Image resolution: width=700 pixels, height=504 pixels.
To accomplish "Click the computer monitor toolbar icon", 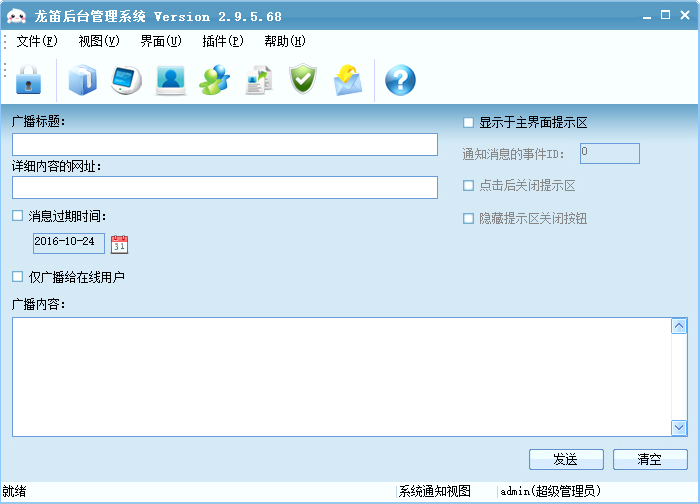I will pos(126,80).
